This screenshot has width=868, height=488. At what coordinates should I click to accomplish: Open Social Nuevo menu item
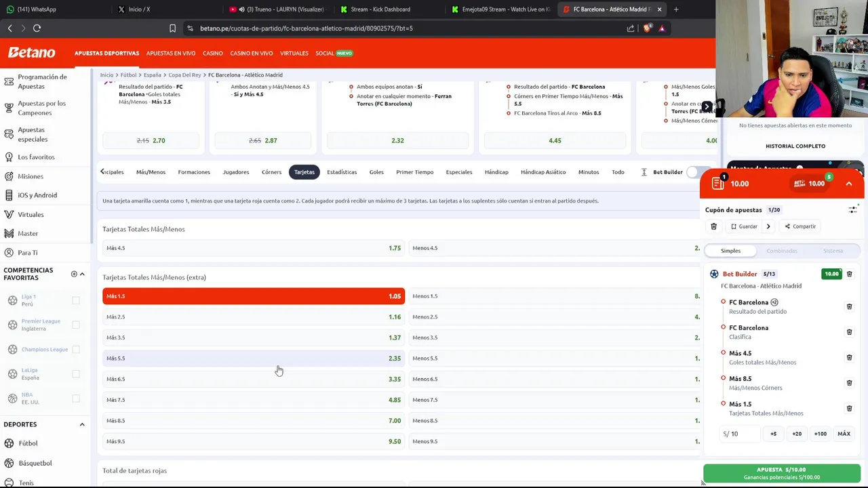pyautogui.click(x=334, y=53)
